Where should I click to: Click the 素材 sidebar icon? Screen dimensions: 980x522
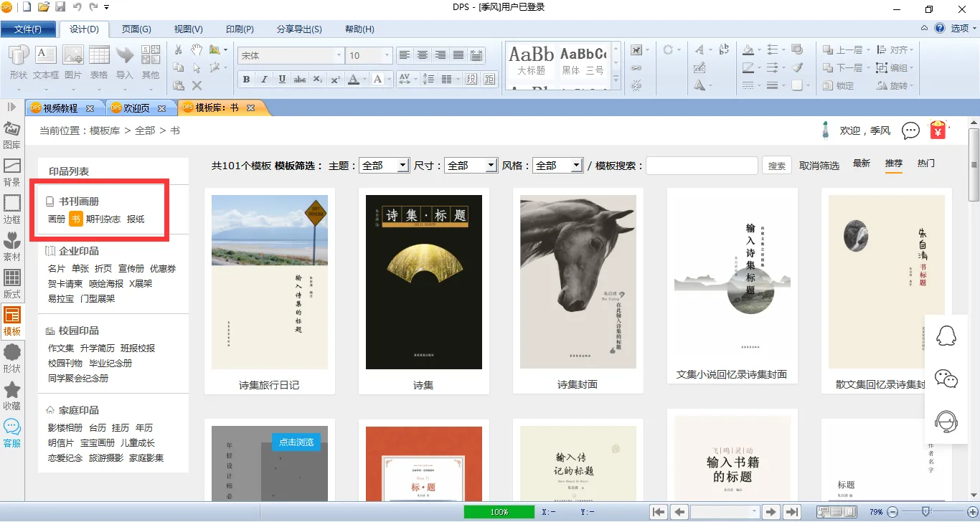[x=11, y=247]
